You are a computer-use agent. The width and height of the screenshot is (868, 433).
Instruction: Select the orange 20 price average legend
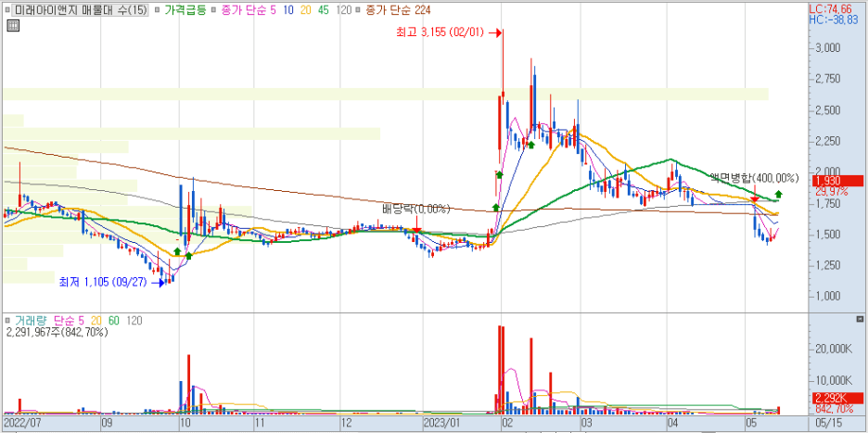[x=307, y=10]
